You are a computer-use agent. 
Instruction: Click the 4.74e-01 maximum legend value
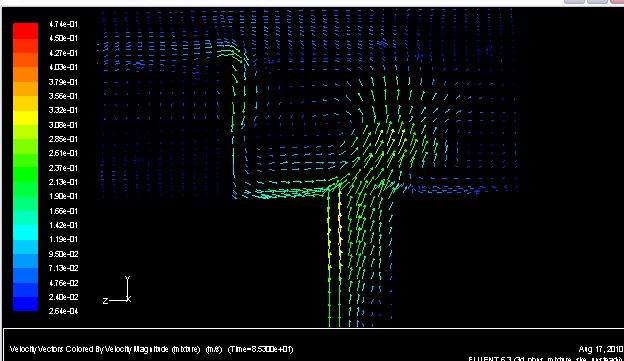tap(63, 24)
